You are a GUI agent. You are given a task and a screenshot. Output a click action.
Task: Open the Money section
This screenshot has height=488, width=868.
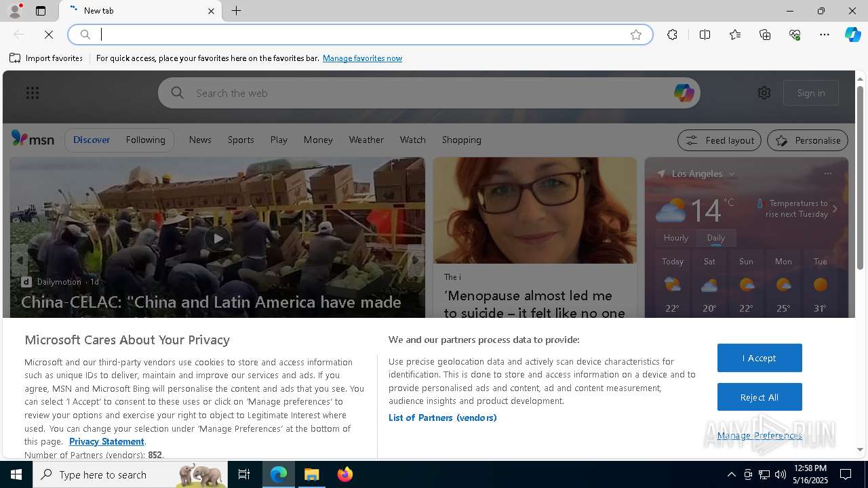pos(318,140)
